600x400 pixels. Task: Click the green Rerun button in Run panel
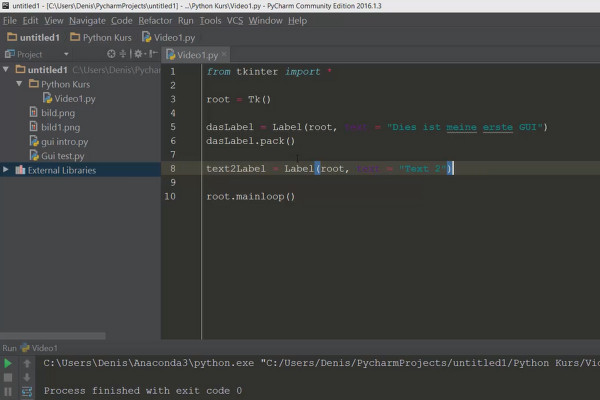tap(8, 363)
